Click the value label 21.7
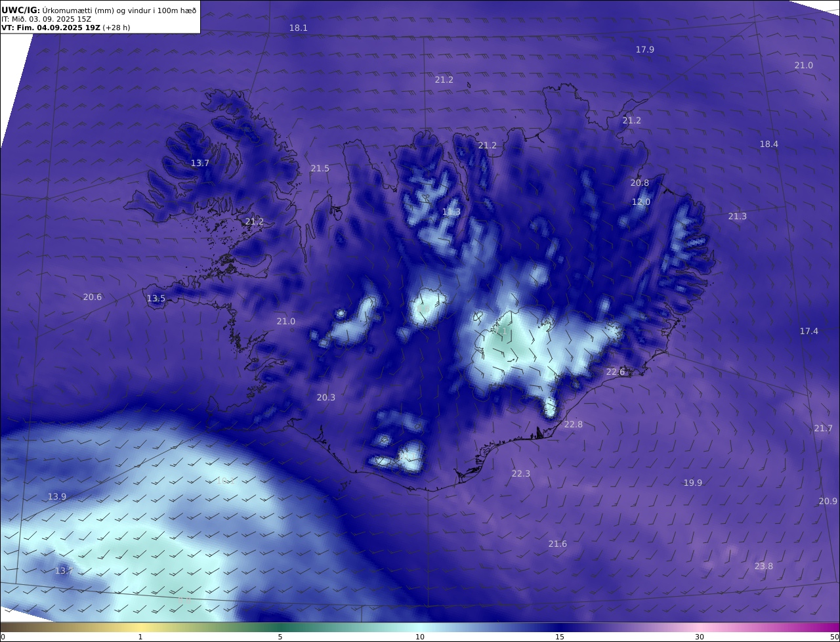 823,428
